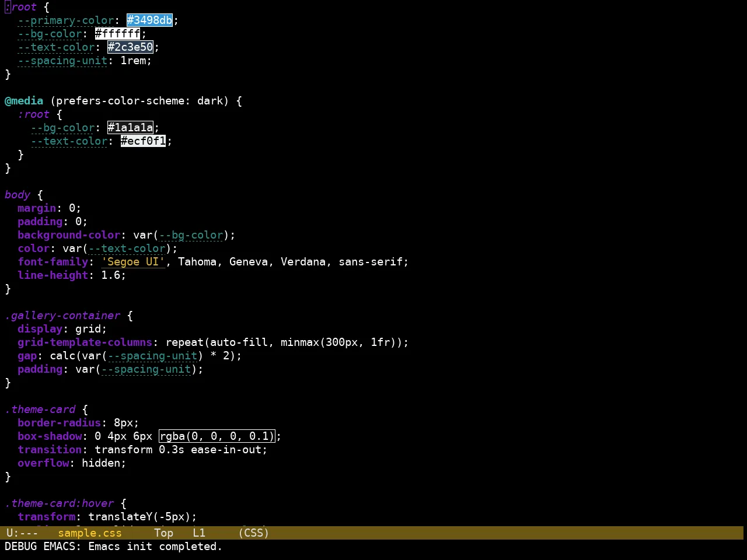This screenshot has width=747, height=560.
Task: Click the grid-template-columns property
Action: click(85, 342)
